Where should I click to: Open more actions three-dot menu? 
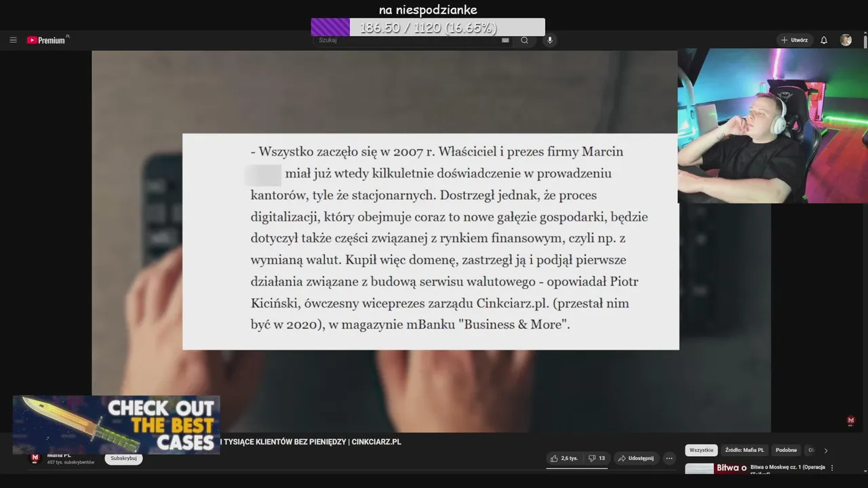[669, 458]
